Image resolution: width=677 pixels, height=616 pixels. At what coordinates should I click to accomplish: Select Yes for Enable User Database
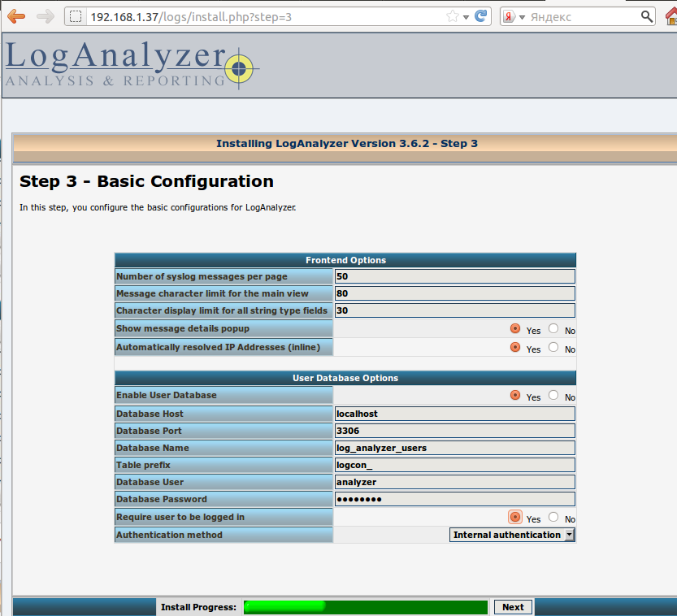click(x=515, y=395)
